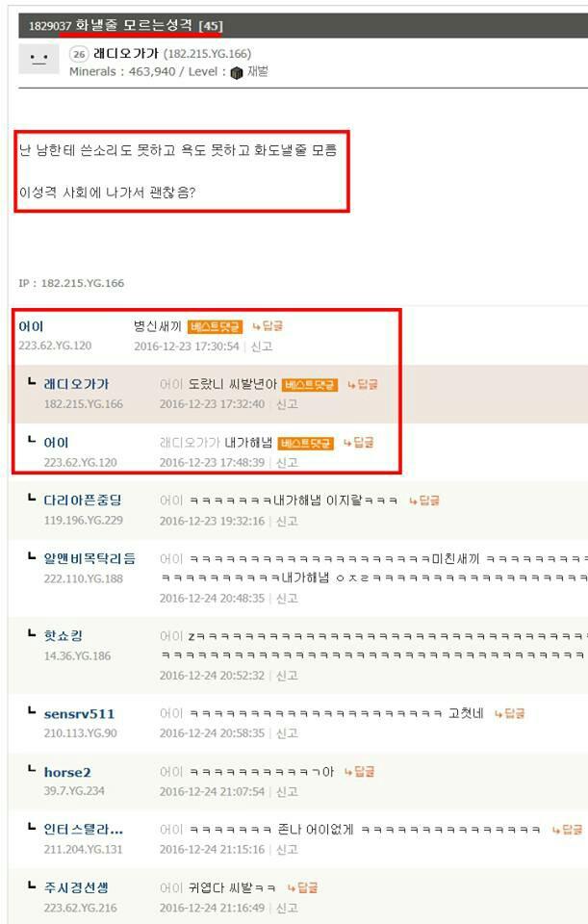Report top 어이 comment with 신고
Image resolution: width=588 pixels, height=924 pixels.
(x=262, y=346)
